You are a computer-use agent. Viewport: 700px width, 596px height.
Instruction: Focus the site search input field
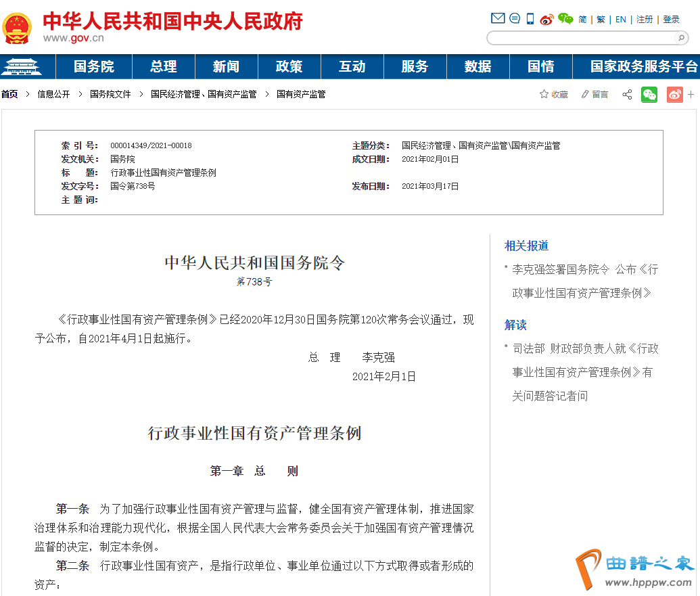tap(582, 38)
